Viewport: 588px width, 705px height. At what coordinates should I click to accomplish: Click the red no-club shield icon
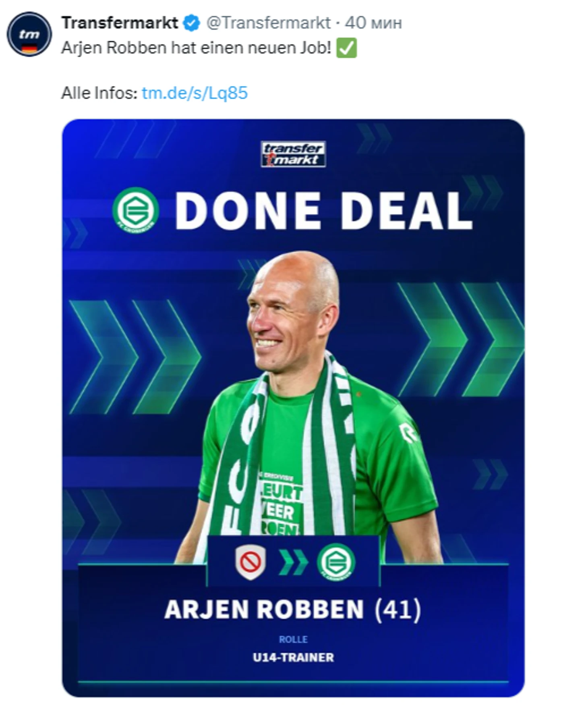250,562
